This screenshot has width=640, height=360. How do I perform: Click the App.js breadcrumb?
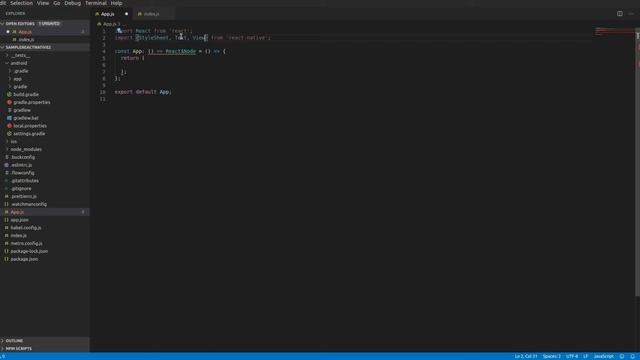(x=109, y=24)
